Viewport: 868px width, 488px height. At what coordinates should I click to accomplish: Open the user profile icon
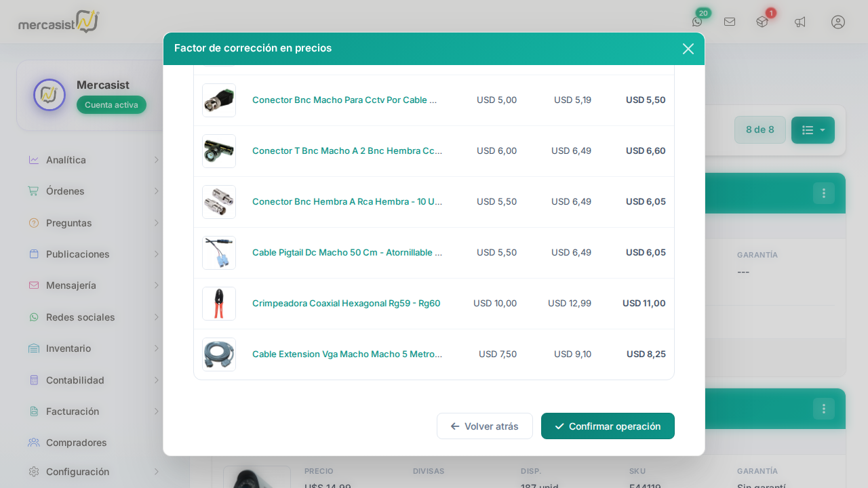coord(838,22)
